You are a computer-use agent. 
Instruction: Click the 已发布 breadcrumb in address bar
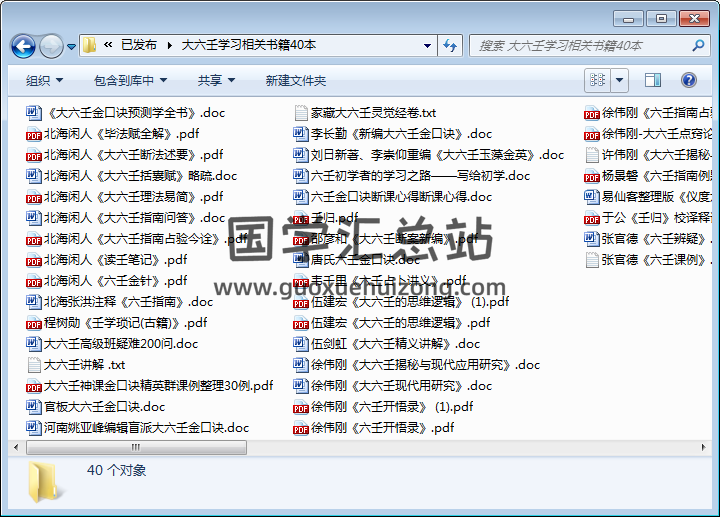[138, 45]
